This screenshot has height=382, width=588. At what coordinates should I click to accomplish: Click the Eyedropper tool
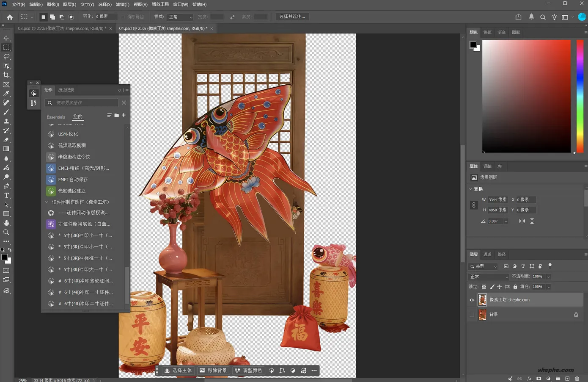pyautogui.click(x=6, y=94)
